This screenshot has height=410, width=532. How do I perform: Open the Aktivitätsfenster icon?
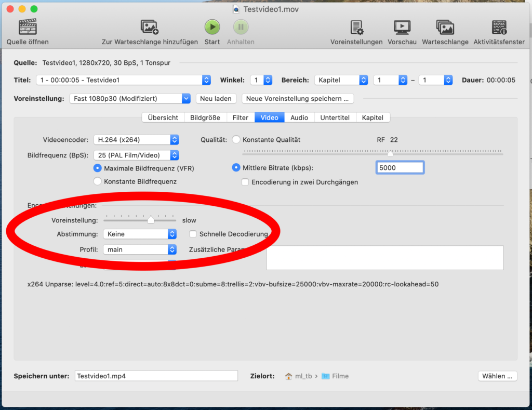click(499, 27)
